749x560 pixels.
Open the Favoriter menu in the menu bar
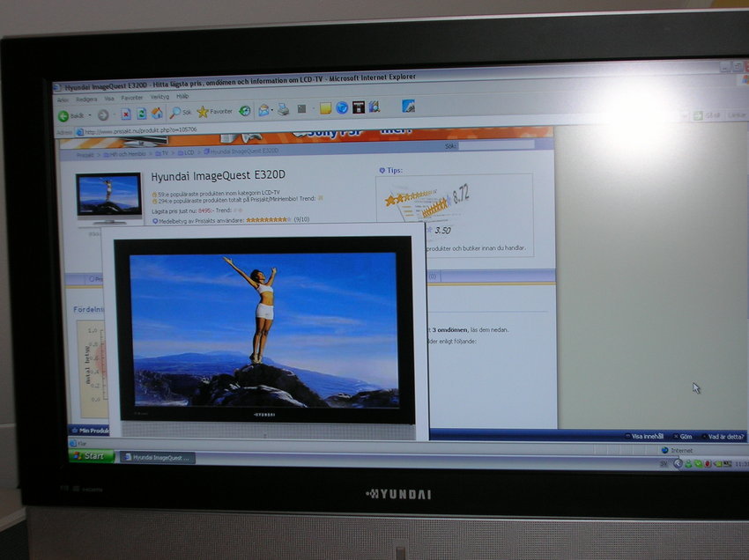[132, 98]
